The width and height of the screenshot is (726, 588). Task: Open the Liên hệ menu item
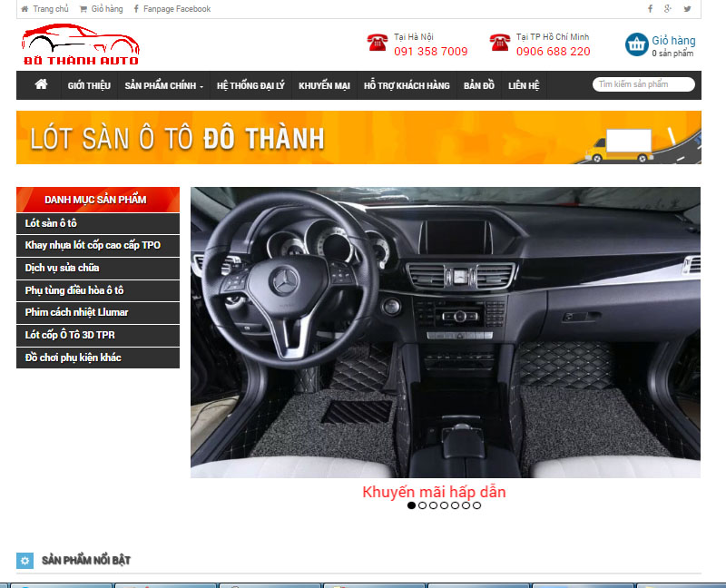tap(524, 85)
